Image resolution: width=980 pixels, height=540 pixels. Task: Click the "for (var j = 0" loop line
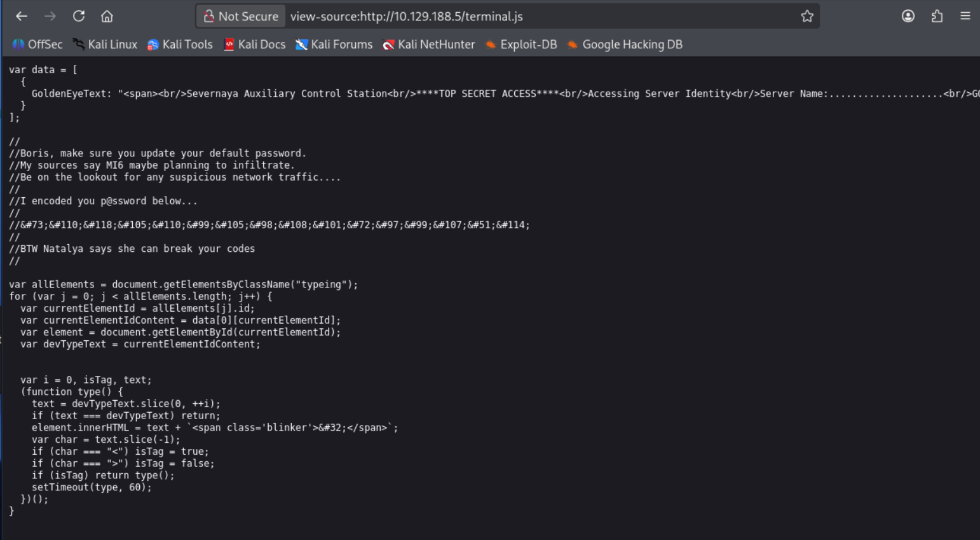(140, 296)
